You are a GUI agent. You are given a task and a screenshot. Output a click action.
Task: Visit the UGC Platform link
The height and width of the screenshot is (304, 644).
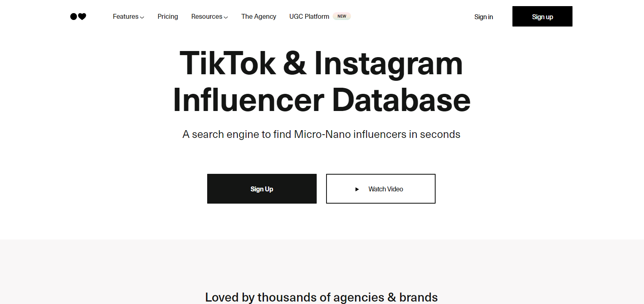[309, 17]
